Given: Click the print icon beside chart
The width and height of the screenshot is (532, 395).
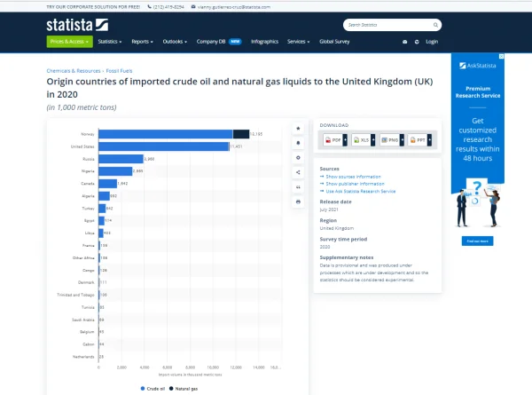Looking at the screenshot, I should pyautogui.click(x=298, y=201).
